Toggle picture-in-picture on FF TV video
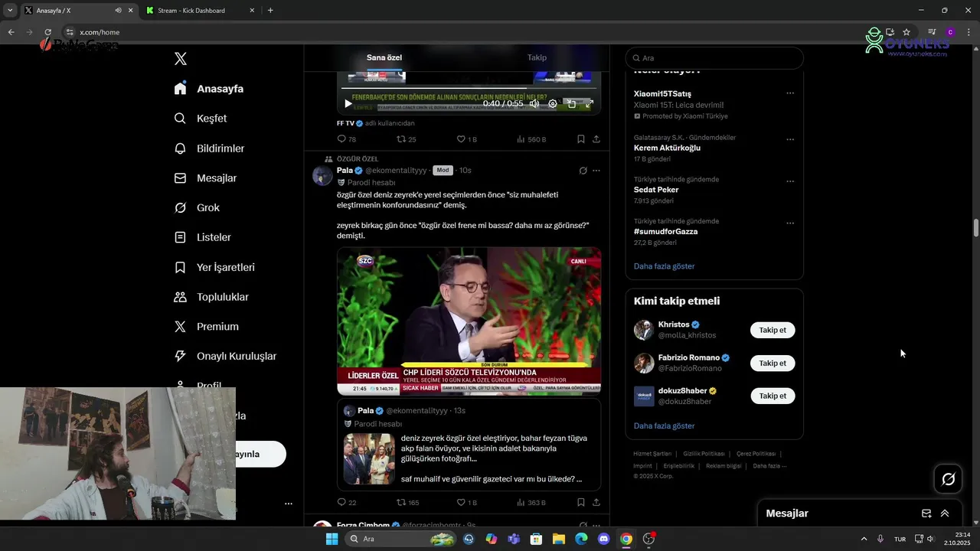Screen dimensions: 980x551 (571, 103)
